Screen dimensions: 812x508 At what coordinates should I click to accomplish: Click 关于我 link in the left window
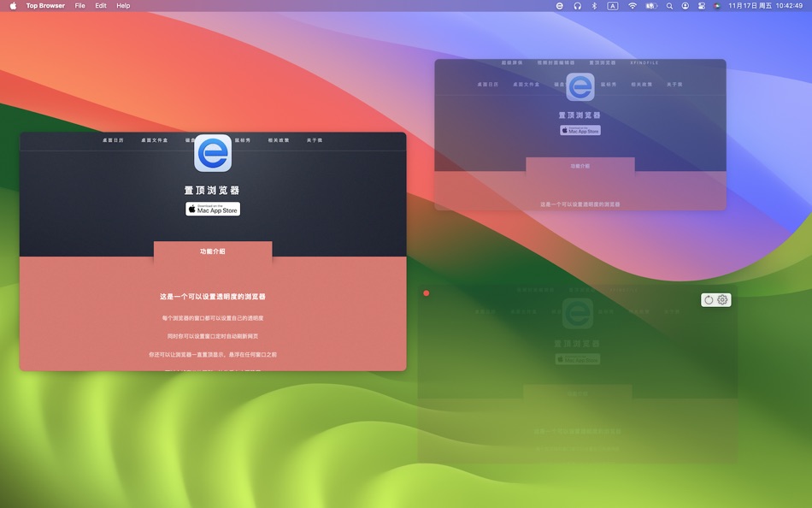[x=315, y=140]
